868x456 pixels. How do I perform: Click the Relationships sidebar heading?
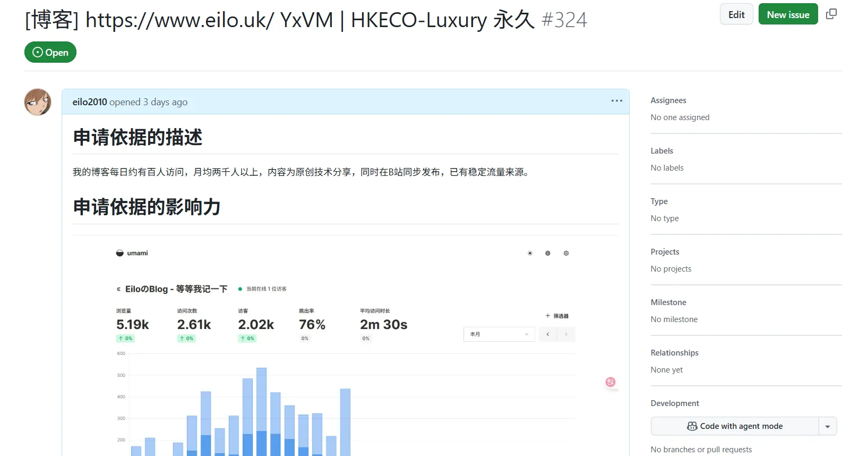click(675, 353)
